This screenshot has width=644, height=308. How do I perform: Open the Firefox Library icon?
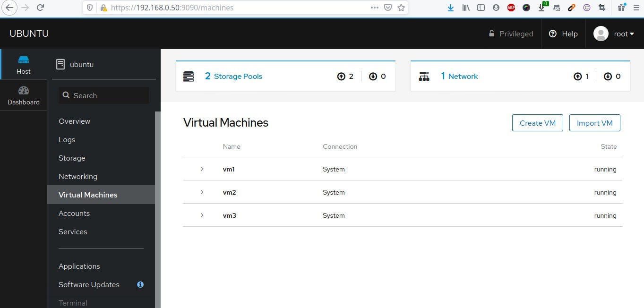tap(466, 8)
